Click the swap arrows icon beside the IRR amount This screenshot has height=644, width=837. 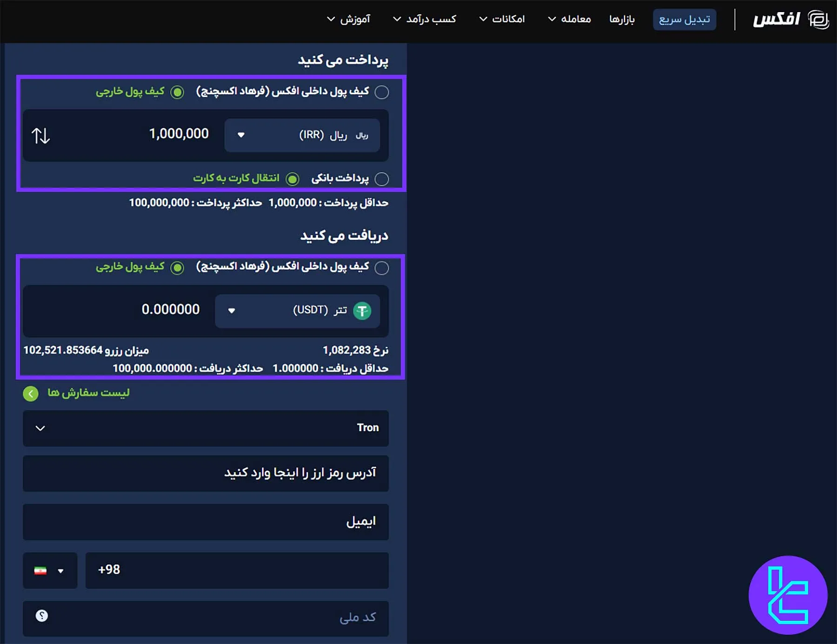tap(40, 135)
